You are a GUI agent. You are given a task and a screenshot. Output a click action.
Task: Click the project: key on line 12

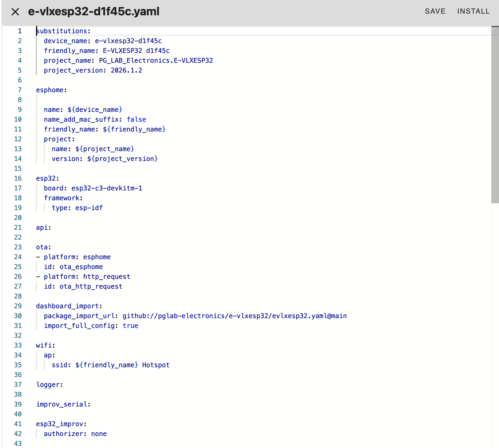tap(59, 139)
